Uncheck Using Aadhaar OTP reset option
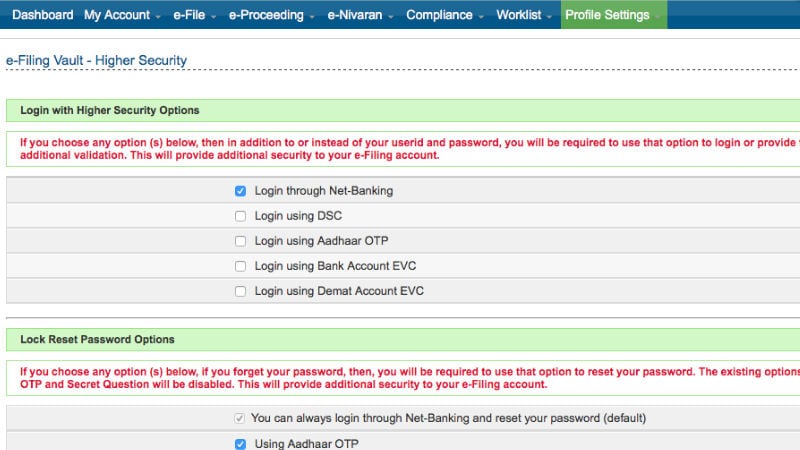800x450 pixels. pos(240,444)
